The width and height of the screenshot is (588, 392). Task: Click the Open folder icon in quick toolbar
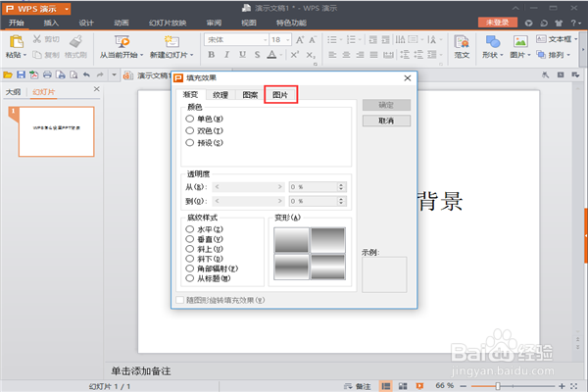point(8,75)
